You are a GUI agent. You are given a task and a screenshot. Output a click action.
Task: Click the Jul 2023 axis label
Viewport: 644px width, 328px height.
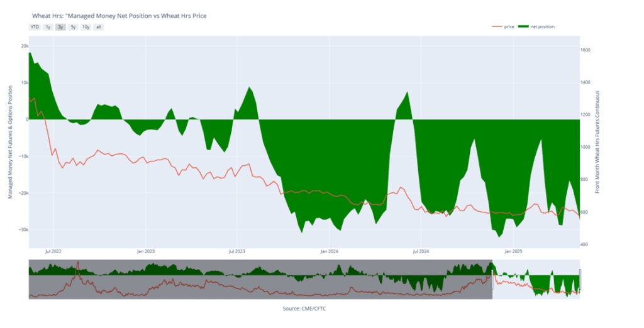(237, 251)
